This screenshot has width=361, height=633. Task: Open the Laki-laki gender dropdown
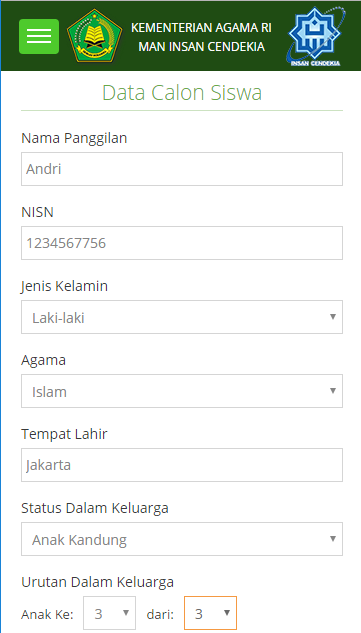tap(182, 317)
